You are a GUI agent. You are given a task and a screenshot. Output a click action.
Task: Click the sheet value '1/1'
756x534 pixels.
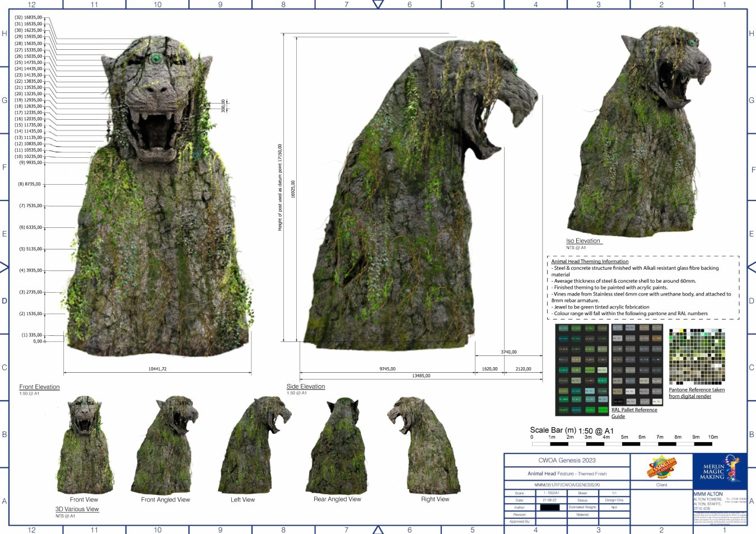click(x=614, y=493)
